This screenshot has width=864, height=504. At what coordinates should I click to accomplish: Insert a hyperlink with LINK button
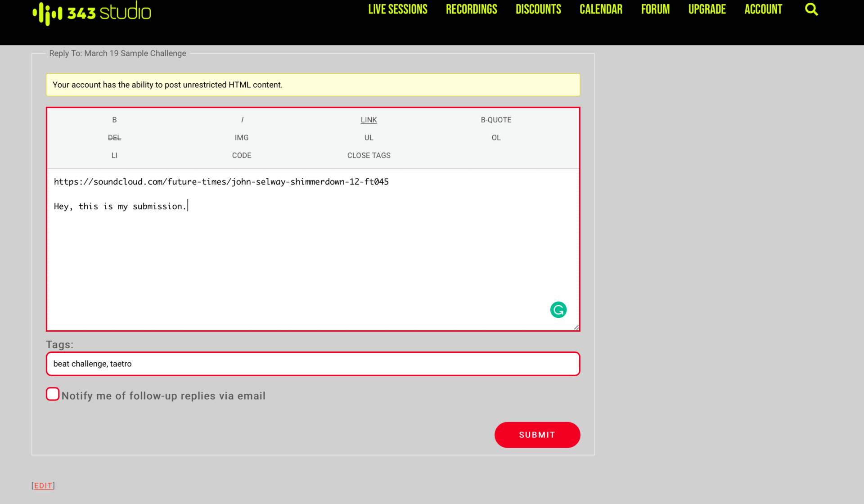click(x=369, y=120)
